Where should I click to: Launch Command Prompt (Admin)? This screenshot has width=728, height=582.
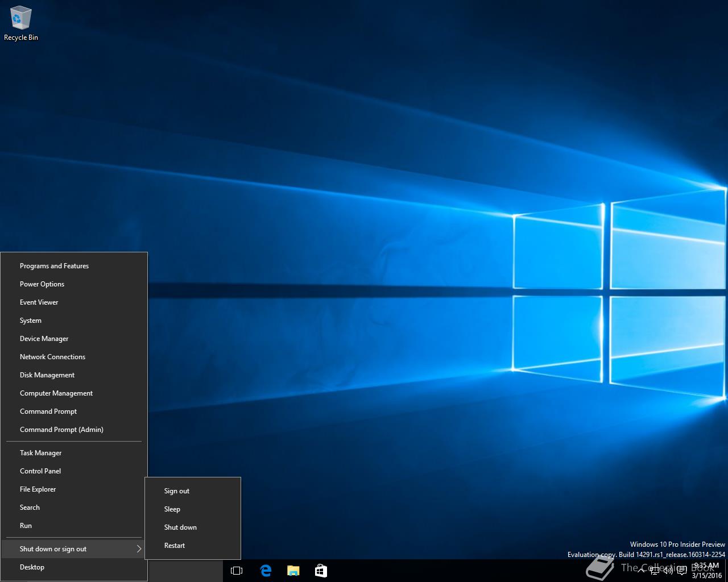(74, 430)
